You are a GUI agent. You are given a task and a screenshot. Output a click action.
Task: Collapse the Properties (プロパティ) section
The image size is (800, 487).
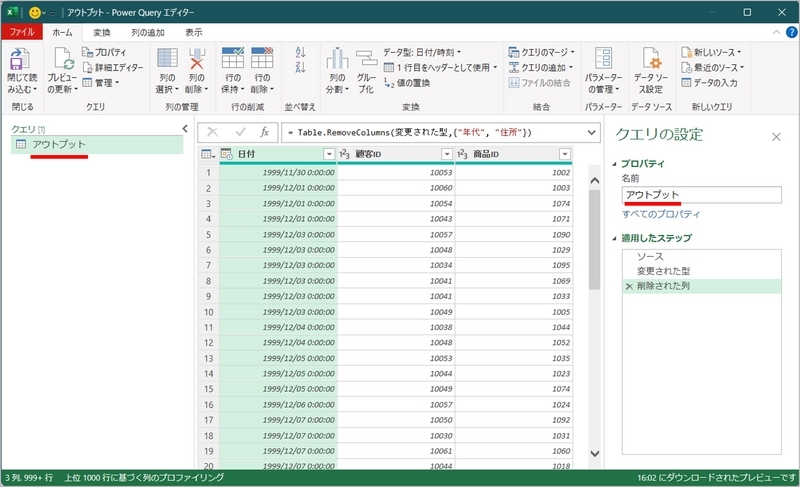614,164
